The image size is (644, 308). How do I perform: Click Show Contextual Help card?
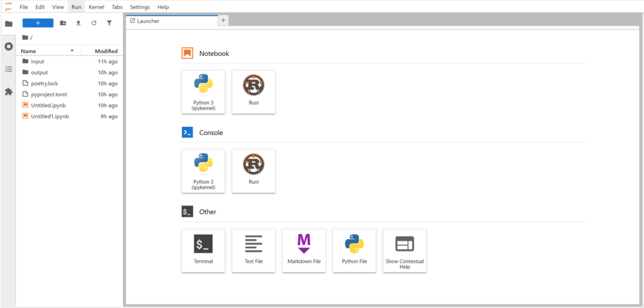[x=404, y=251]
